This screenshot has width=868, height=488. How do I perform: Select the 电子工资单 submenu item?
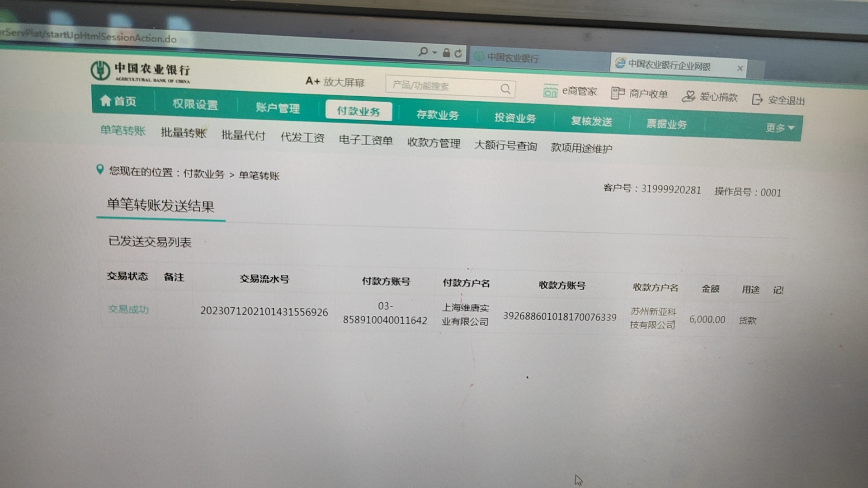pyautogui.click(x=366, y=140)
